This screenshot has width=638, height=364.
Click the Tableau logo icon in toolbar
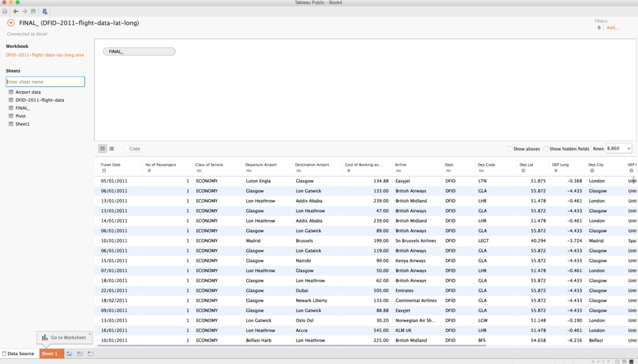(4, 11)
